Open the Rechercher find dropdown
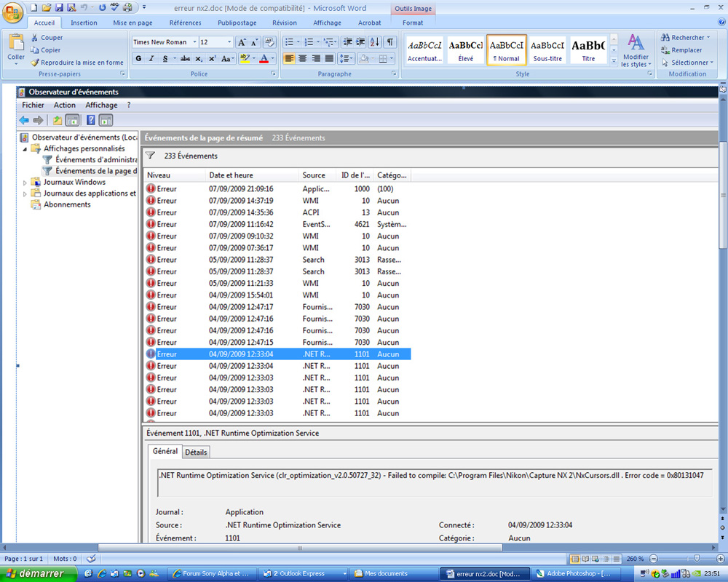Screen dimensions: 728x582 tap(686, 38)
